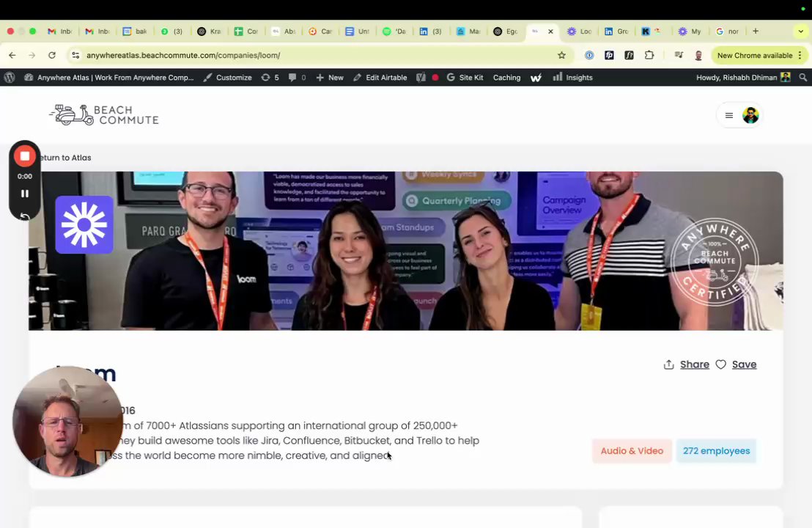Switch to the 'bak' Google Docs tab
The image size is (812, 528).
coord(135,31)
